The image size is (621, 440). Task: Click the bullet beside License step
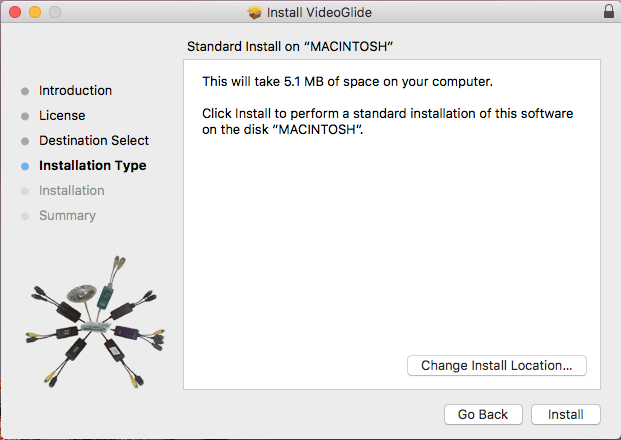pos(25,116)
